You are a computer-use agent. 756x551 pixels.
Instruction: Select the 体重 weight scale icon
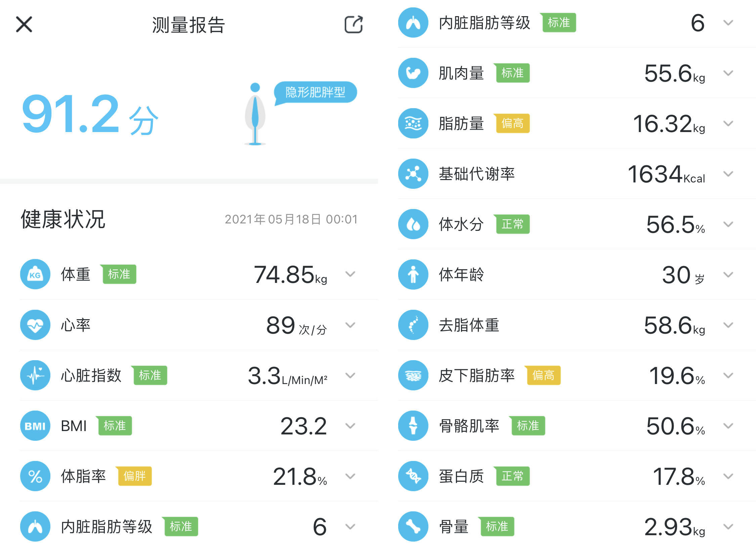35,274
